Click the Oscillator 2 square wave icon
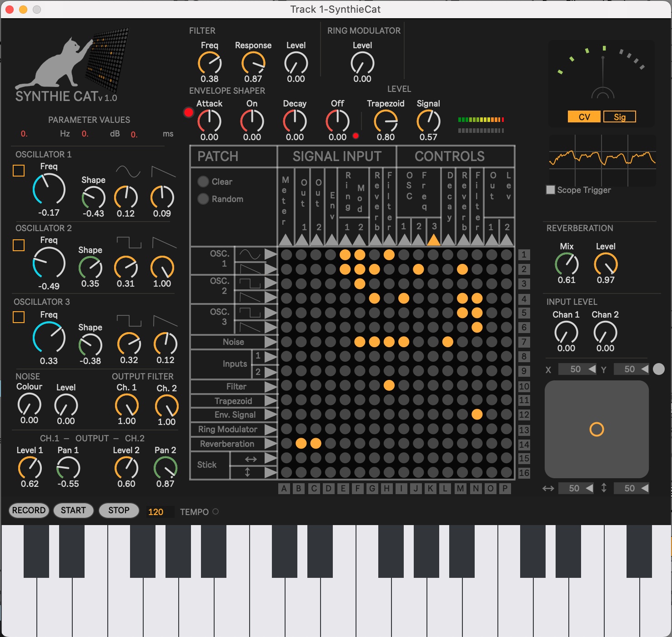The width and height of the screenshot is (672, 637). (x=129, y=243)
